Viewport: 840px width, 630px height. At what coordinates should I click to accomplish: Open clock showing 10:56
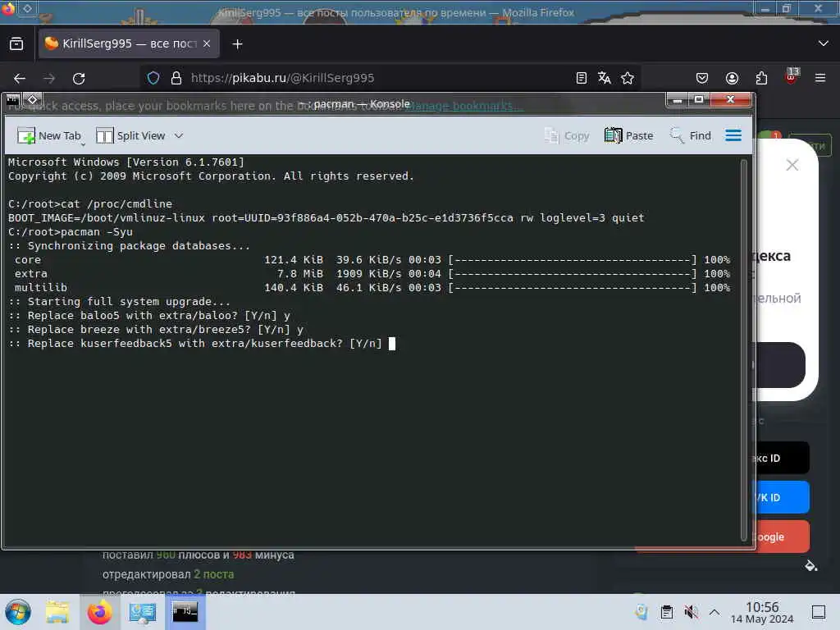tap(762, 612)
